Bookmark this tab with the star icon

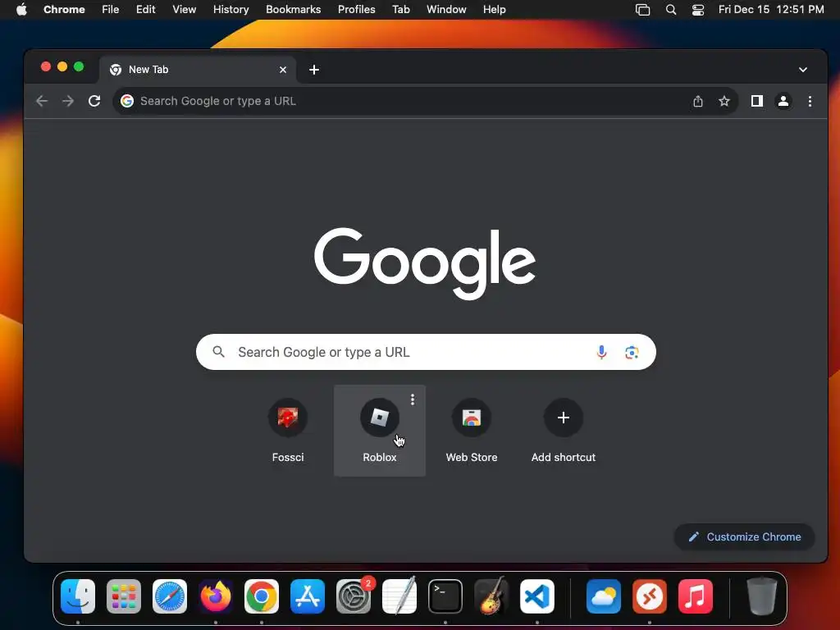pyautogui.click(x=724, y=101)
